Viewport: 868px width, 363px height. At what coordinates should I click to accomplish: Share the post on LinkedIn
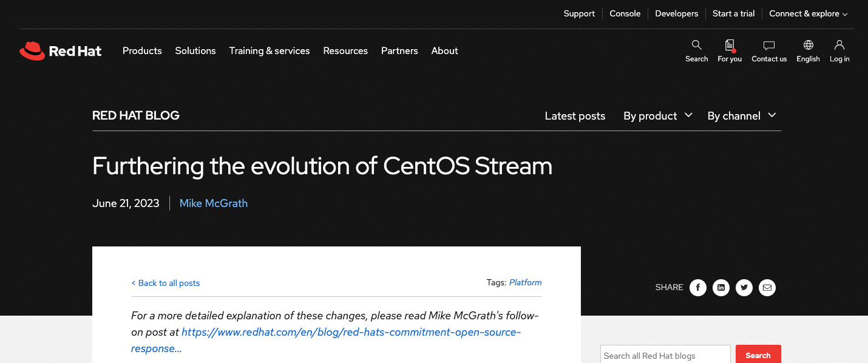(x=721, y=288)
